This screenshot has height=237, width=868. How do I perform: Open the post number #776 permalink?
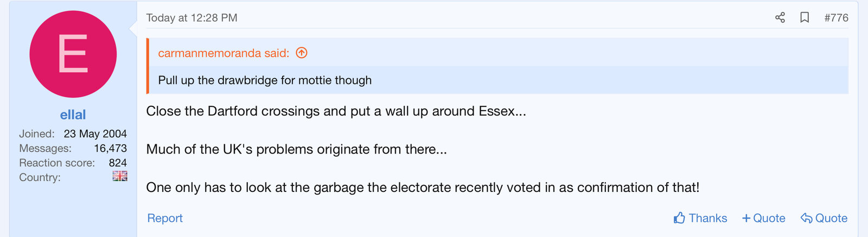coord(836,17)
